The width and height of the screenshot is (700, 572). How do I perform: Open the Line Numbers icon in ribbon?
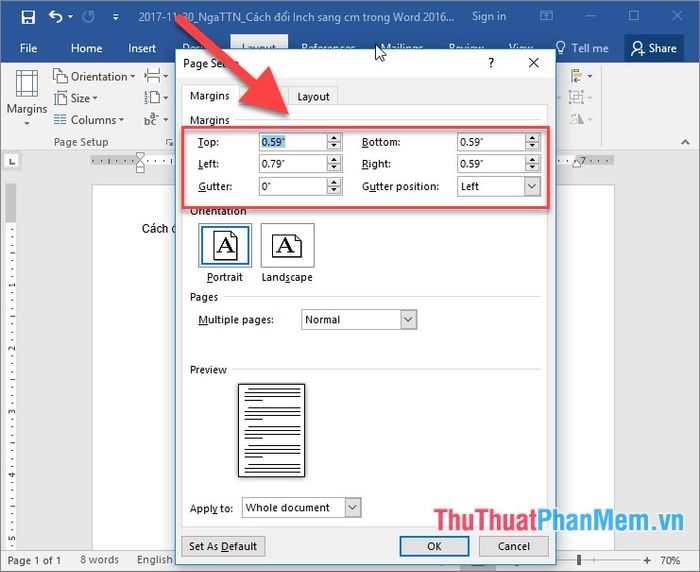coord(156,97)
